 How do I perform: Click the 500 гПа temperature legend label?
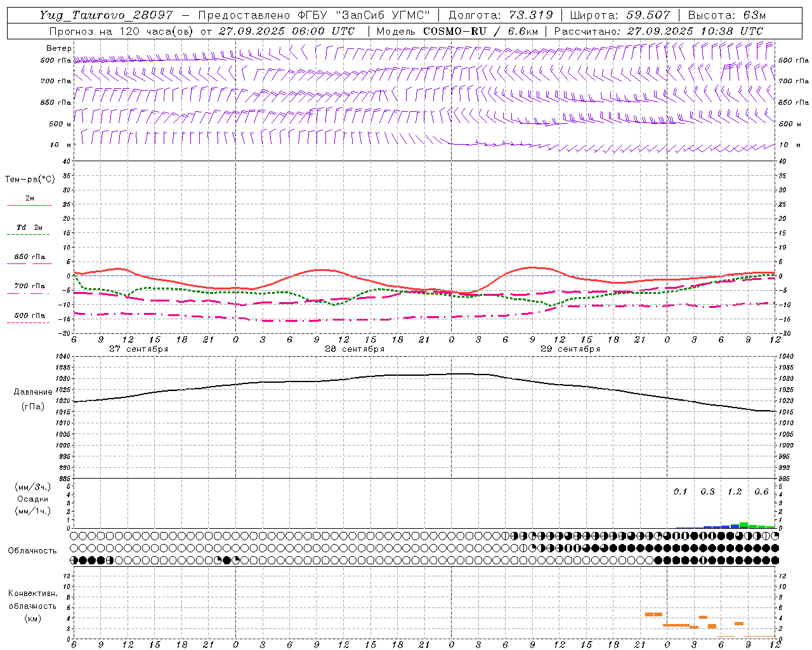click(x=30, y=315)
